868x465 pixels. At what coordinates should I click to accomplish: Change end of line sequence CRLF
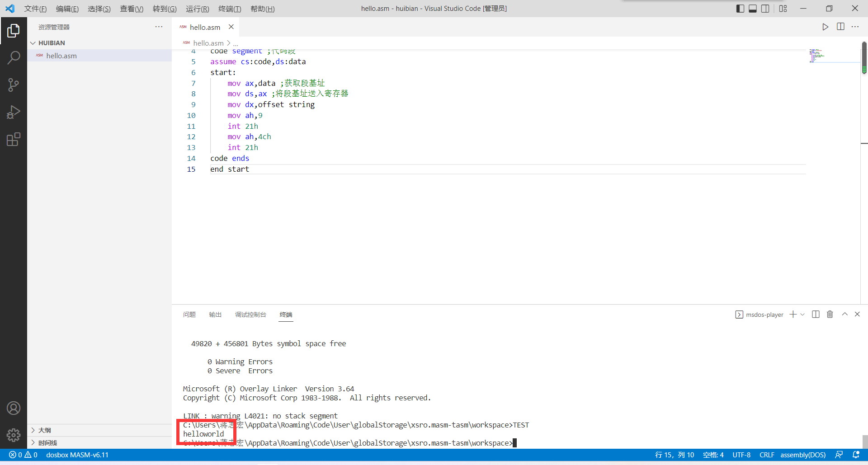pyautogui.click(x=767, y=455)
